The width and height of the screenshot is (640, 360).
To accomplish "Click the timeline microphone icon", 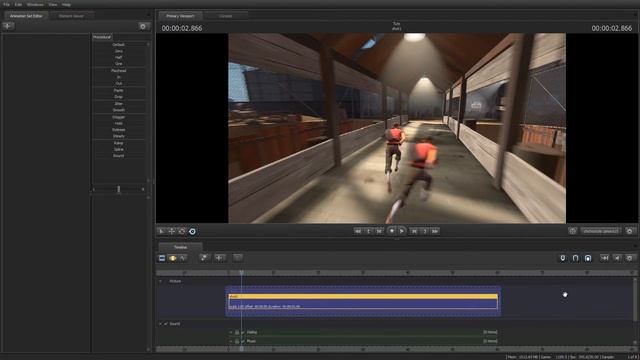I will (562, 258).
